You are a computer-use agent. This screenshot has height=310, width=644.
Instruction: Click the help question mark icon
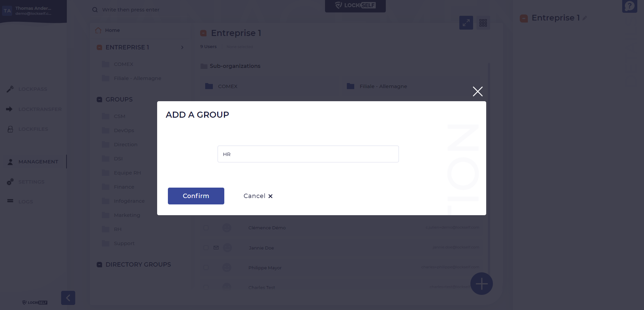click(x=629, y=6)
